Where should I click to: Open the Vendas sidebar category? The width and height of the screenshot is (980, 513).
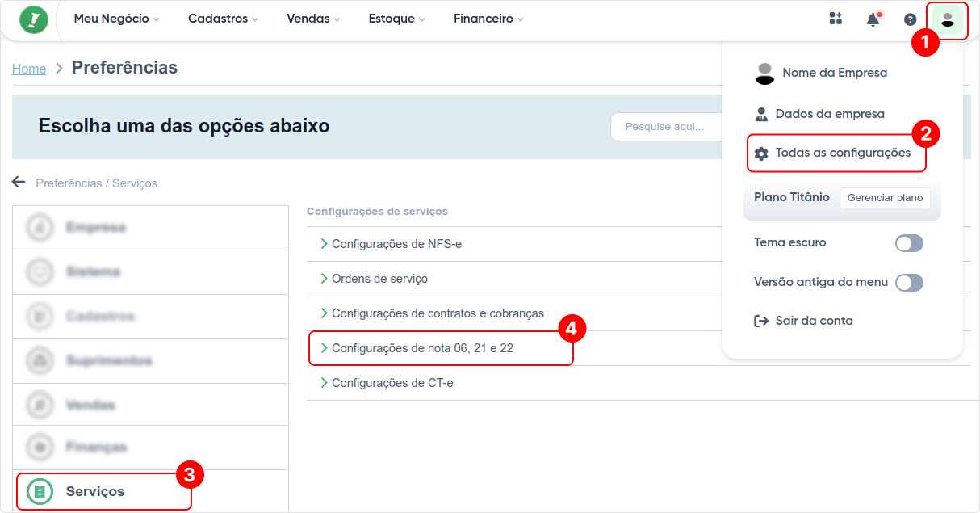(x=150, y=405)
